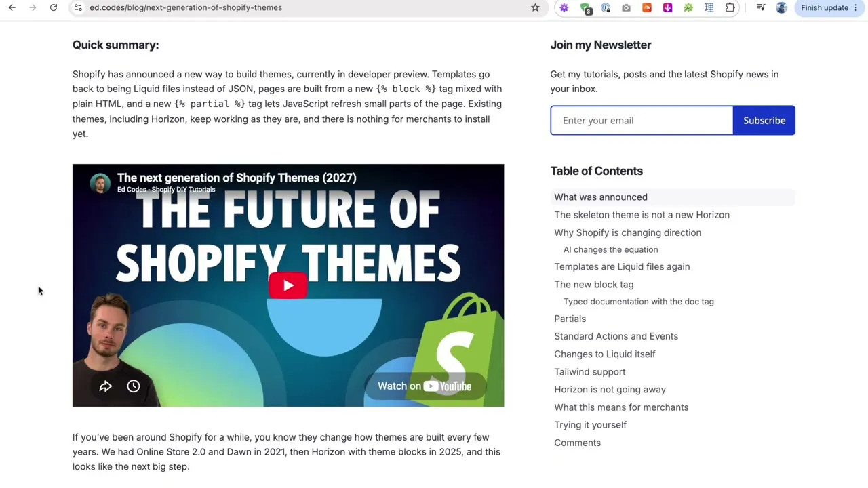Click the Table of Contents heading
Image resolution: width=868 pixels, height=488 pixels.
tap(596, 171)
